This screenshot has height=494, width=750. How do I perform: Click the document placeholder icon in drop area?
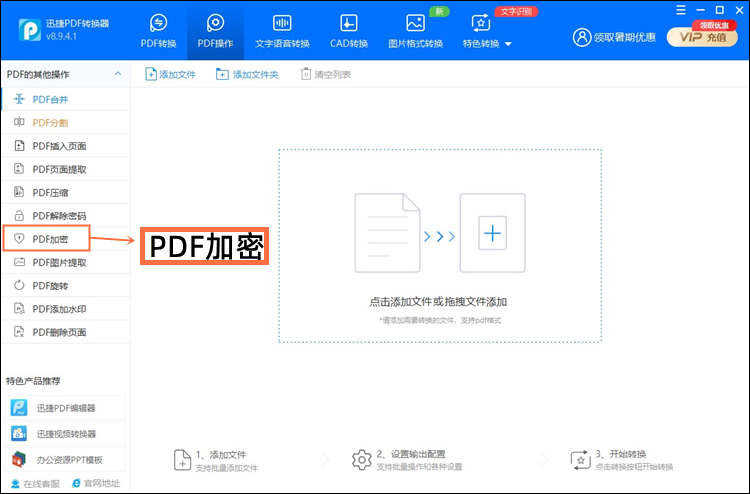coord(387,233)
